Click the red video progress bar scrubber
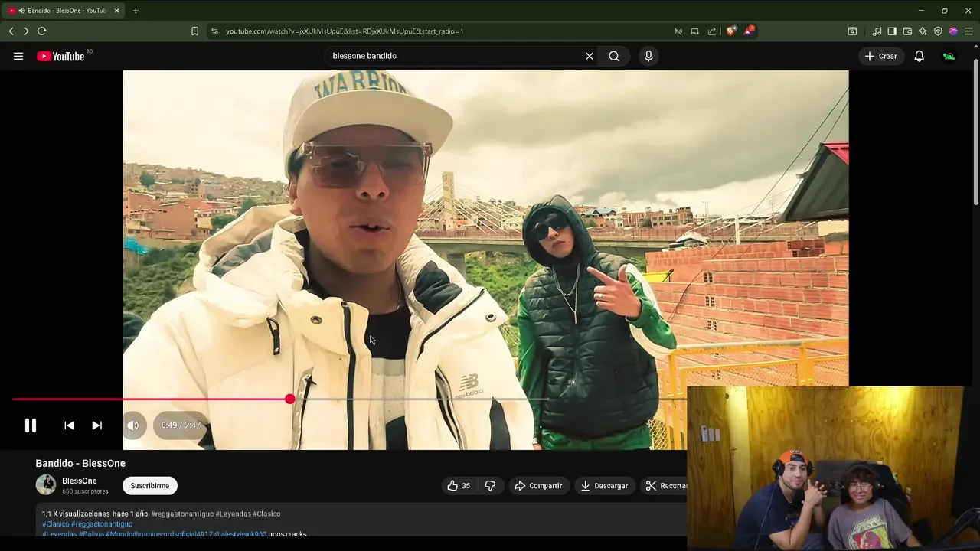 [289, 399]
